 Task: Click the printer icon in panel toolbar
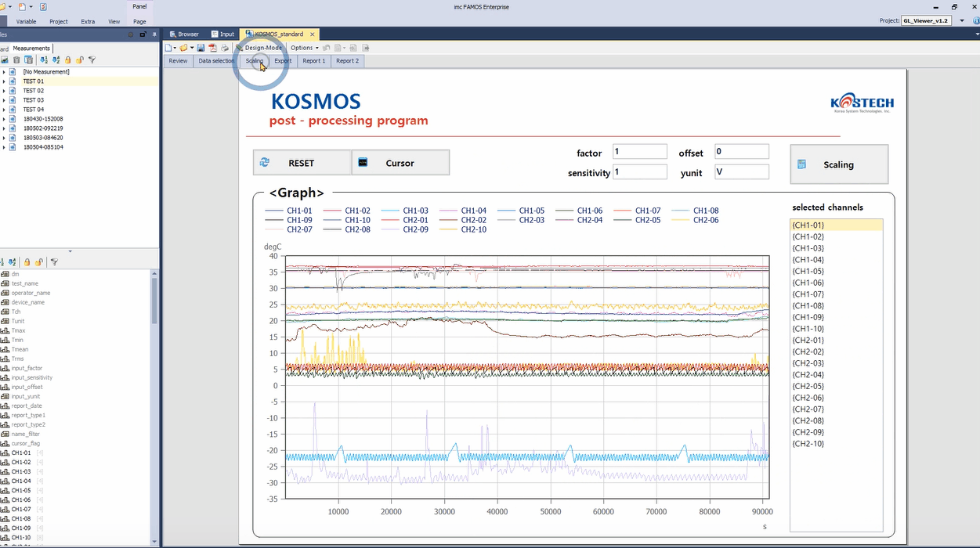224,48
